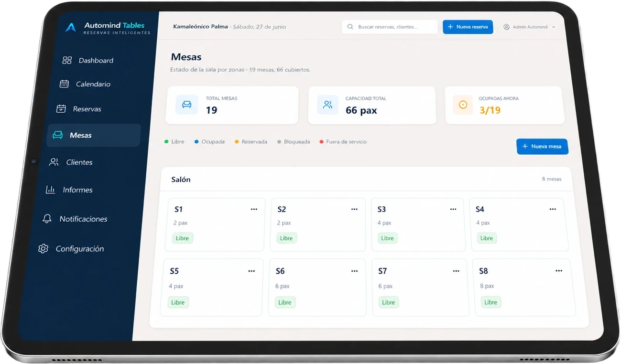Click the '3/19' occupied value
Viewport: 621px width, 364px height.
pyautogui.click(x=490, y=110)
